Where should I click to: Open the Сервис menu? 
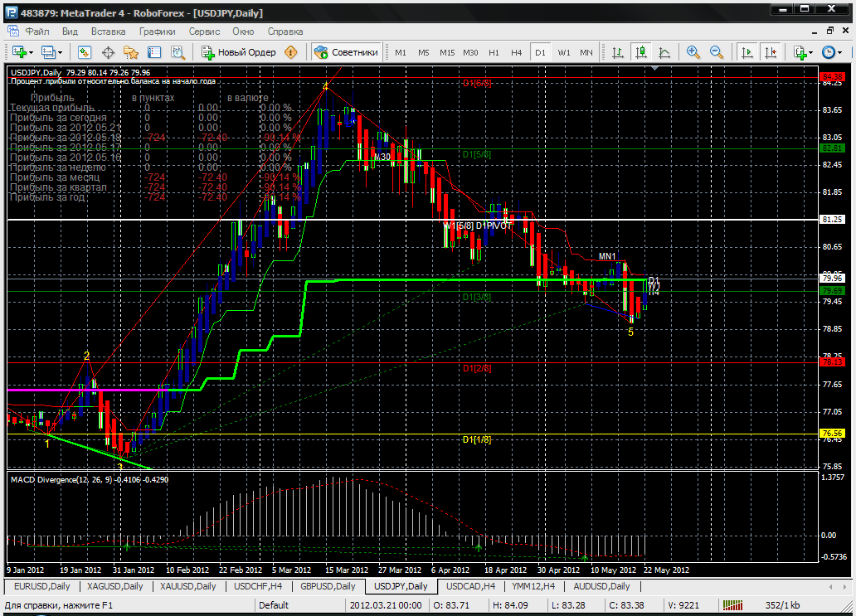(x=204, y=32)
